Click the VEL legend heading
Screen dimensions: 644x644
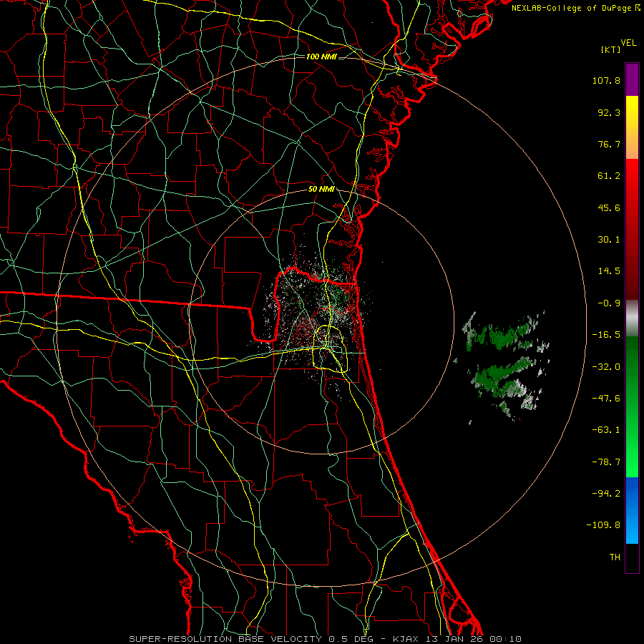[629, 43]
